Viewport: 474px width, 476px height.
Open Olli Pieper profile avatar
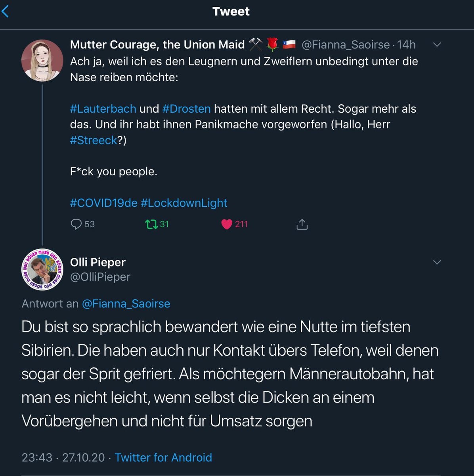pyautogui.click(x=42, y=270)
